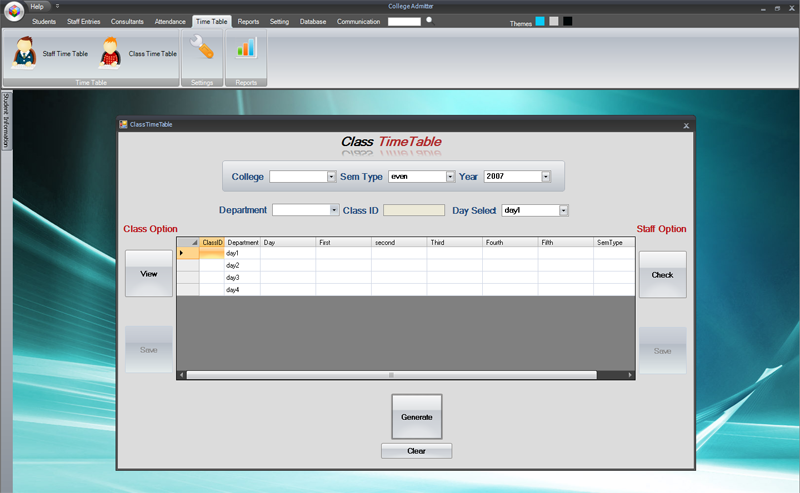The height and width of the screenshot is (493, 800).
Task: Click the Generate button
Action: point(416,416)
